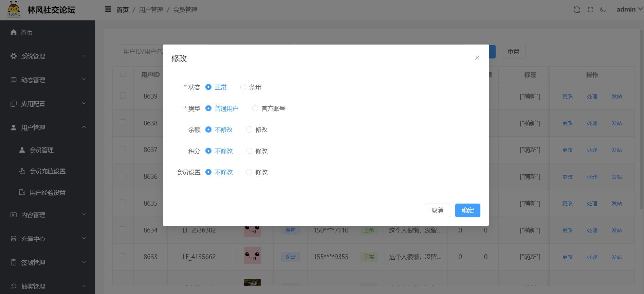Screen dimensions: 644x294
Task: Click 正常 status tag in row 8633
Action: coord(369,257)
